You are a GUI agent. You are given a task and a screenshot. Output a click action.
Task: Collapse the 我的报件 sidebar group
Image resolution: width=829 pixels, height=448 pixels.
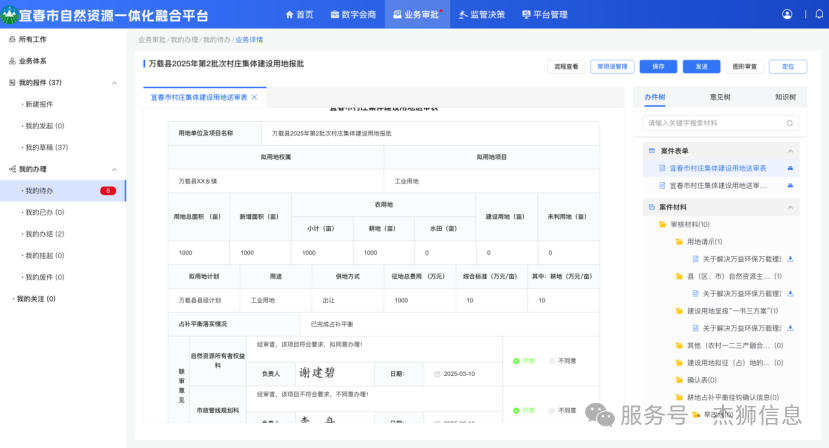click(114, 82)
